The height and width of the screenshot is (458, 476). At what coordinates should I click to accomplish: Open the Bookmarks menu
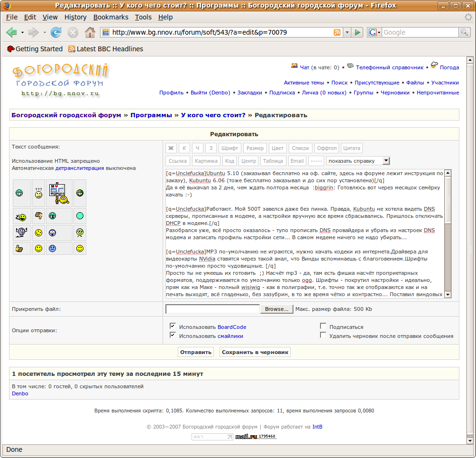[110, 17]
